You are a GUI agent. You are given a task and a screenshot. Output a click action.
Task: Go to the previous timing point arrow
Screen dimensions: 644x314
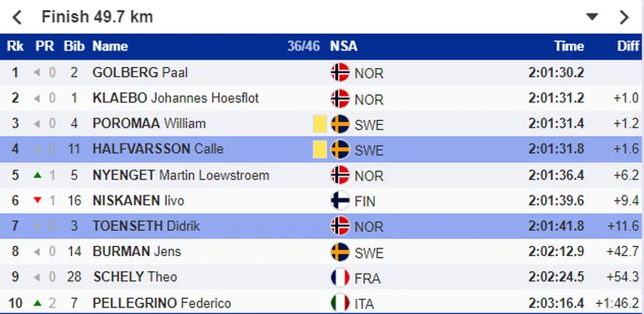pyautogui.click(x=17, y=18)
